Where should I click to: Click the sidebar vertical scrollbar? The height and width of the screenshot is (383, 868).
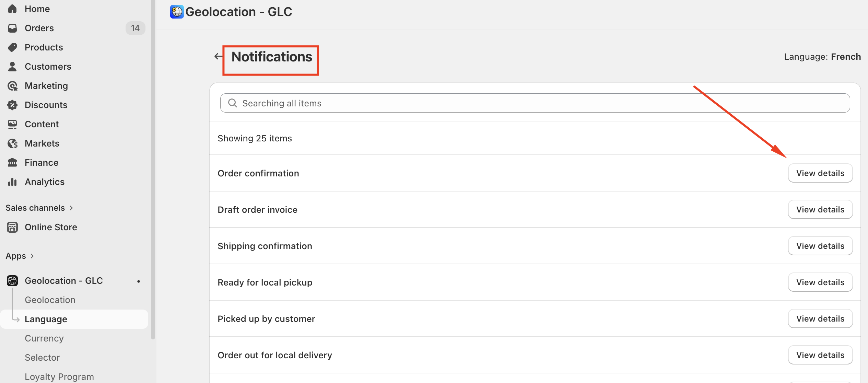(153, 170)
